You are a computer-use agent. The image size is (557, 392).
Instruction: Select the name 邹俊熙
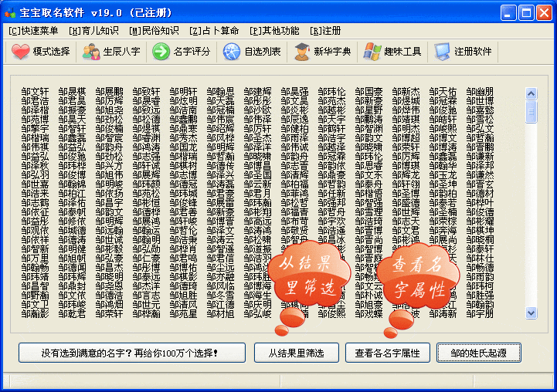coord(331,313)
